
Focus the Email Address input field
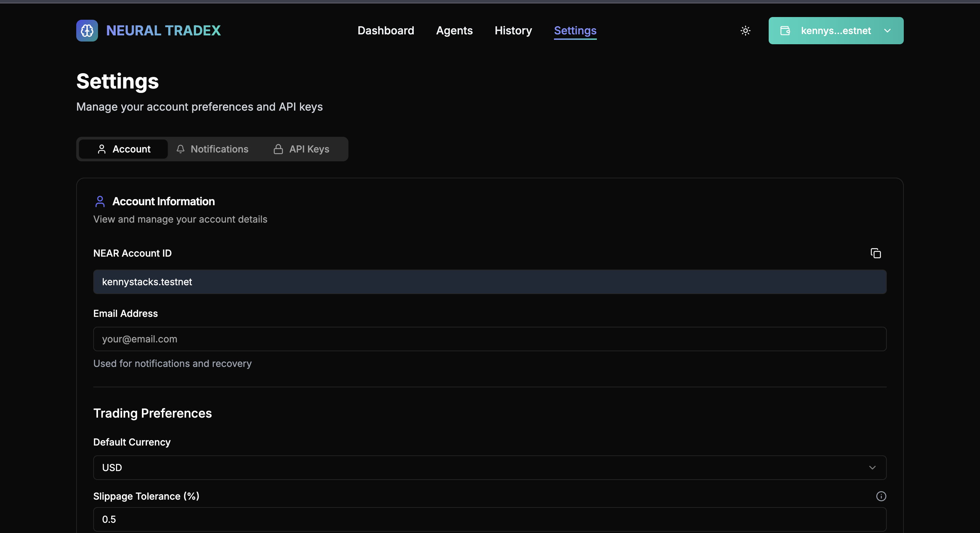click(489, 339)
